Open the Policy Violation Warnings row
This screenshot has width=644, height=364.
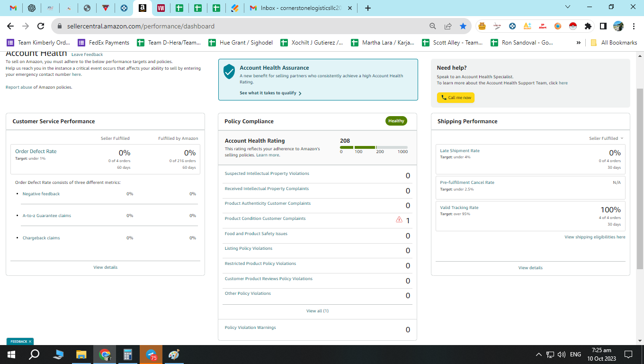(x=317, y=329)
